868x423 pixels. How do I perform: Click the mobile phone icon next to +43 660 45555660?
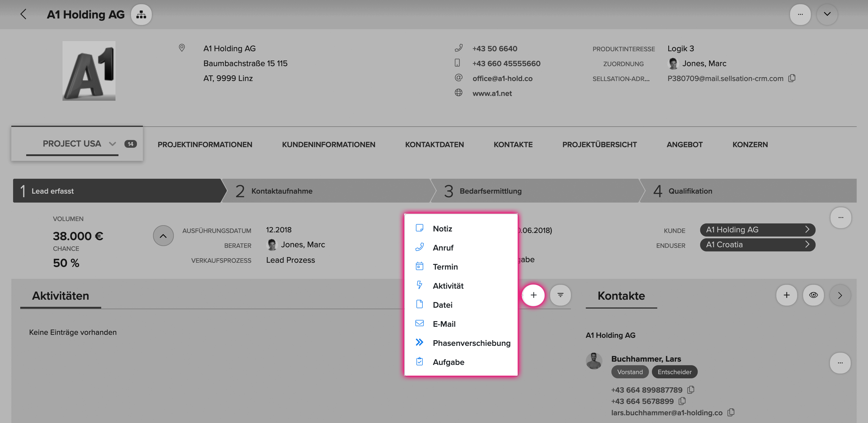[457, 63]
